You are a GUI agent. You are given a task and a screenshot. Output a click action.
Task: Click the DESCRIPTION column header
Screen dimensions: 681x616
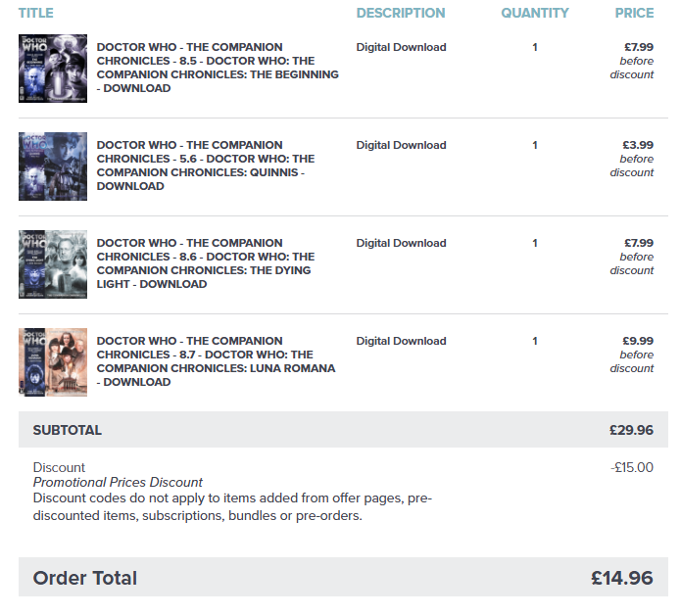(x=401, y=13)
